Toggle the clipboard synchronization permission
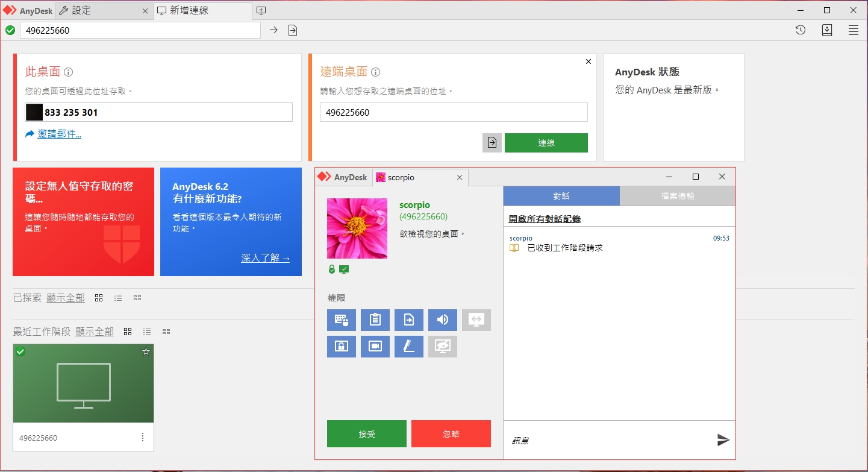 pos(375,320)
